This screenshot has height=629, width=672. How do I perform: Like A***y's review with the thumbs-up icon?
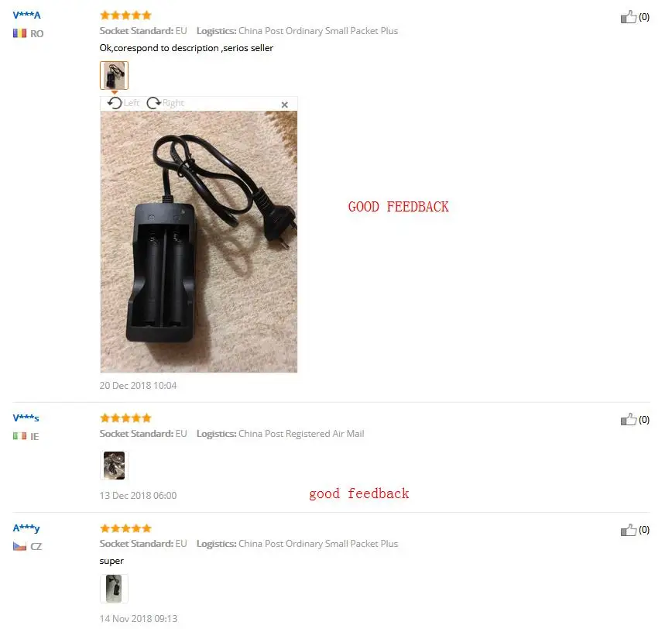coord(629,530)
